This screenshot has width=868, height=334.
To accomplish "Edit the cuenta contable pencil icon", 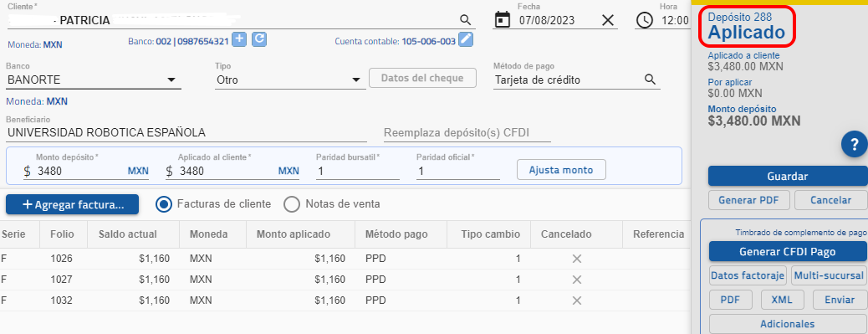I will pyautogui.click(x=466, y=39).
